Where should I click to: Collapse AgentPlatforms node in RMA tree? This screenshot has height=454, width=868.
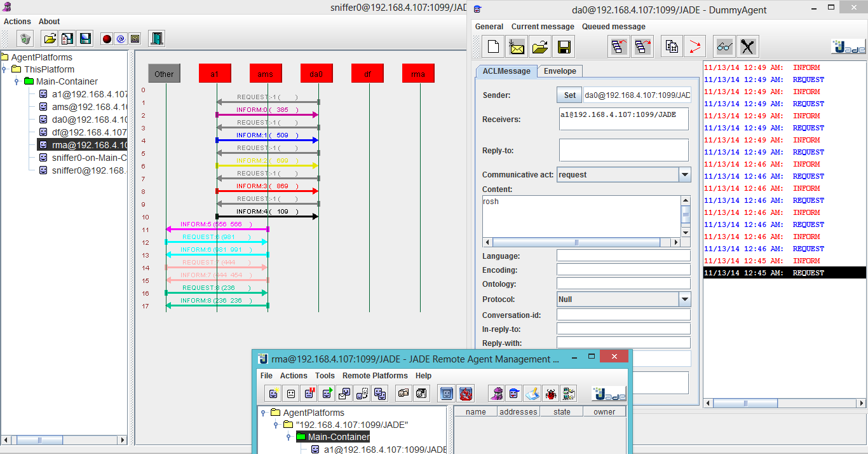point(263,413)
